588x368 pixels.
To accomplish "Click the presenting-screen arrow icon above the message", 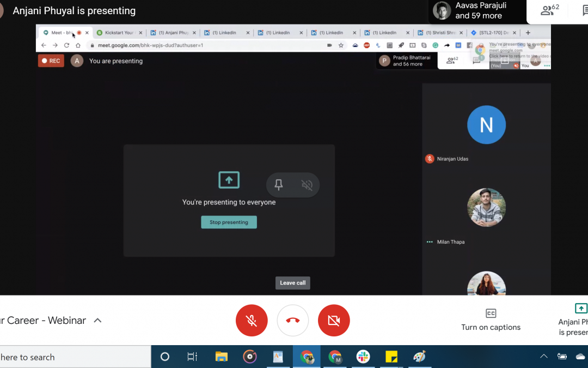I will click(229, 180).
